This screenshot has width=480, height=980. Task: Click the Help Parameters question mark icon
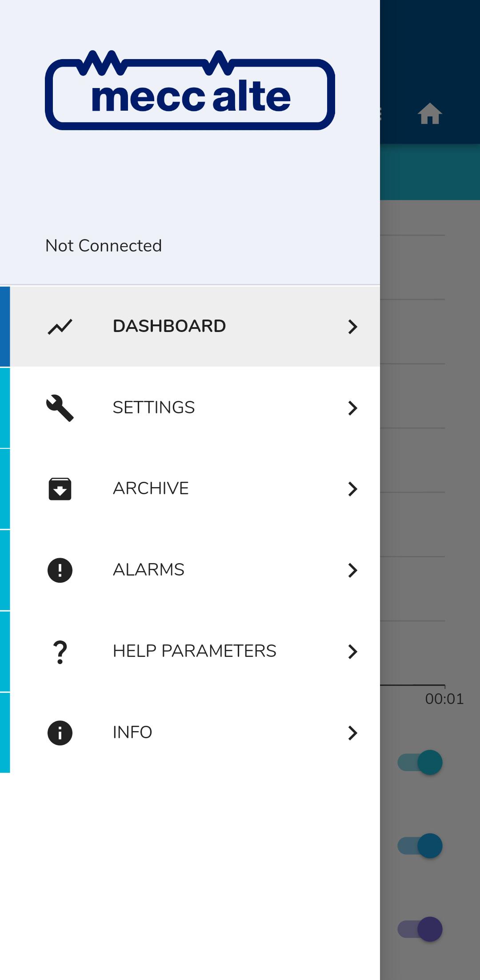coord(60,652)
